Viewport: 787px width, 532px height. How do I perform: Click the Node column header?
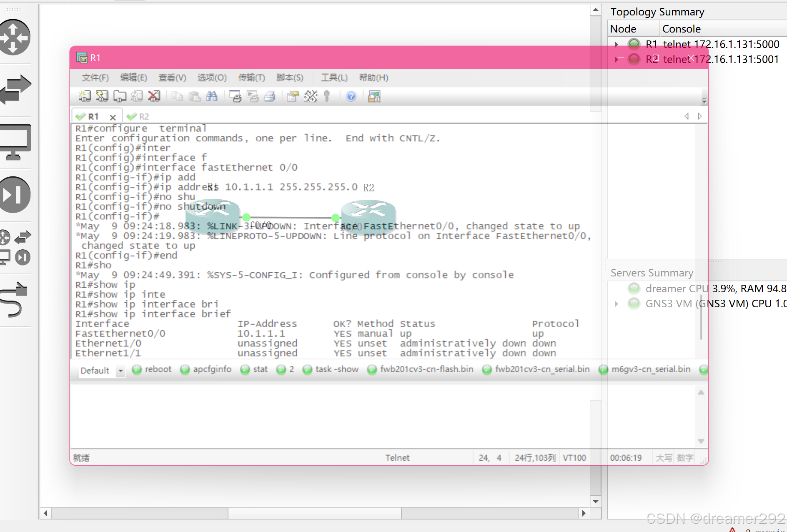tap(634, 29)
